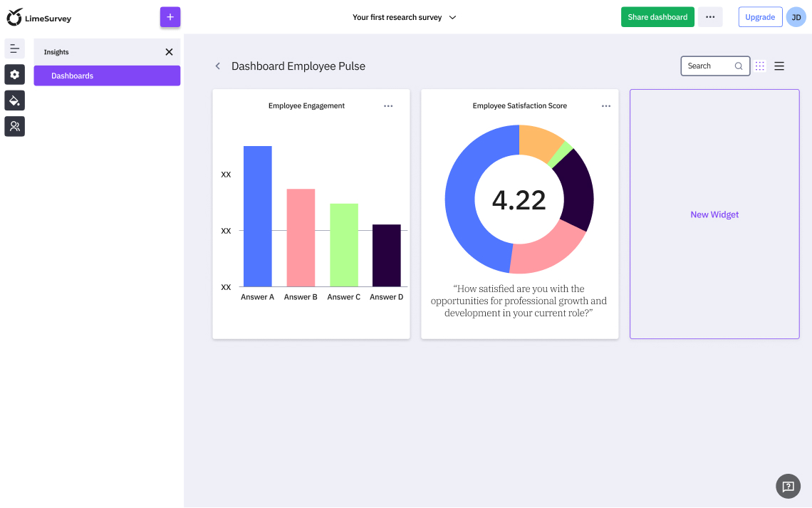This screenshot has height=508, width=812.
Task: Open the theme editor paint bucket icon
Action: point(14,100)
